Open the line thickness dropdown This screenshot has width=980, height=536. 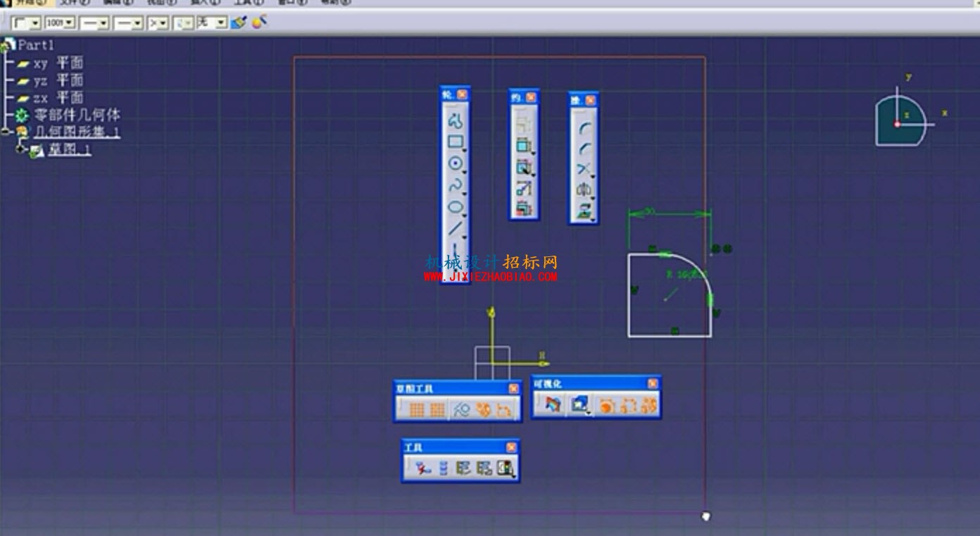(94, 23)
